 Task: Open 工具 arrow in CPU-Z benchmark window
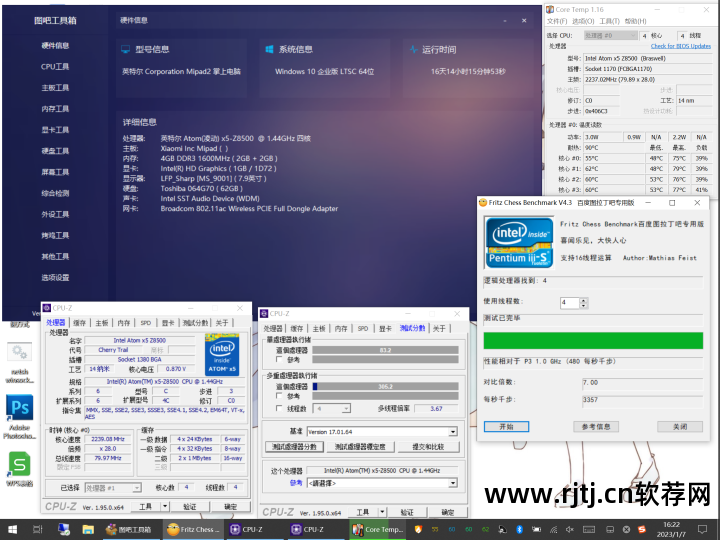[x=382, y=512]
